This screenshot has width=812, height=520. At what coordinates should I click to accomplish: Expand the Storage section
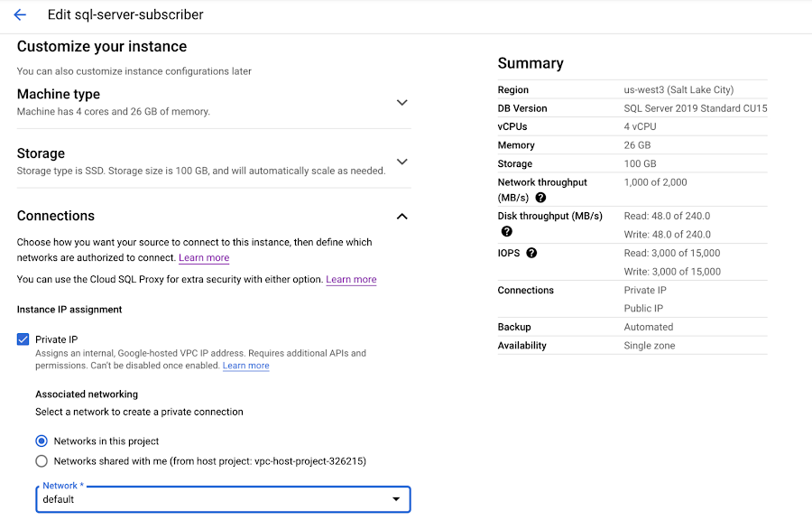pos(401,162)
